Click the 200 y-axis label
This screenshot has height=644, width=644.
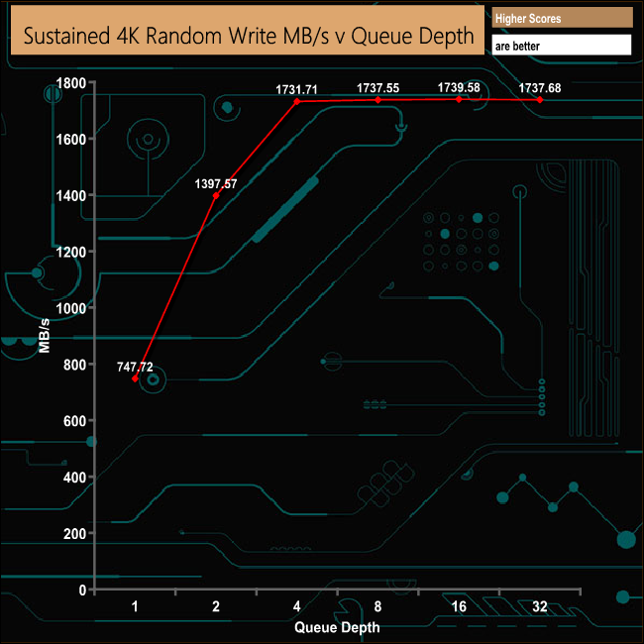coord(74,533)
